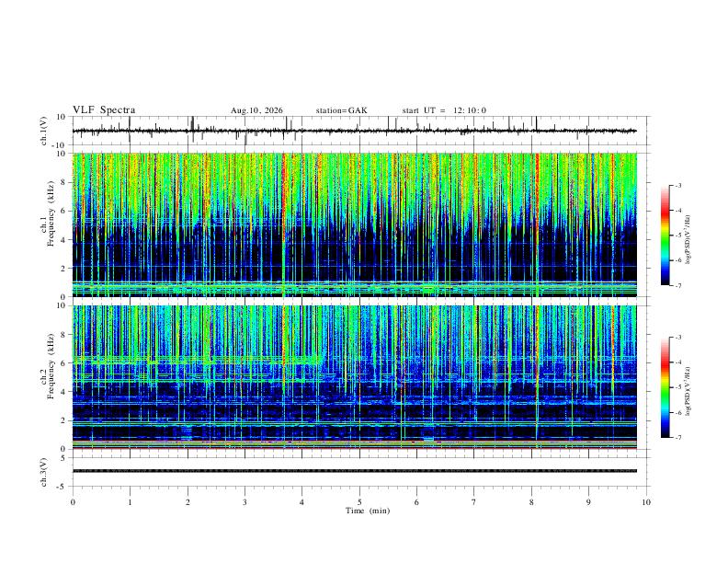Click the start UT 12:10:0 text

coord(444,110)
